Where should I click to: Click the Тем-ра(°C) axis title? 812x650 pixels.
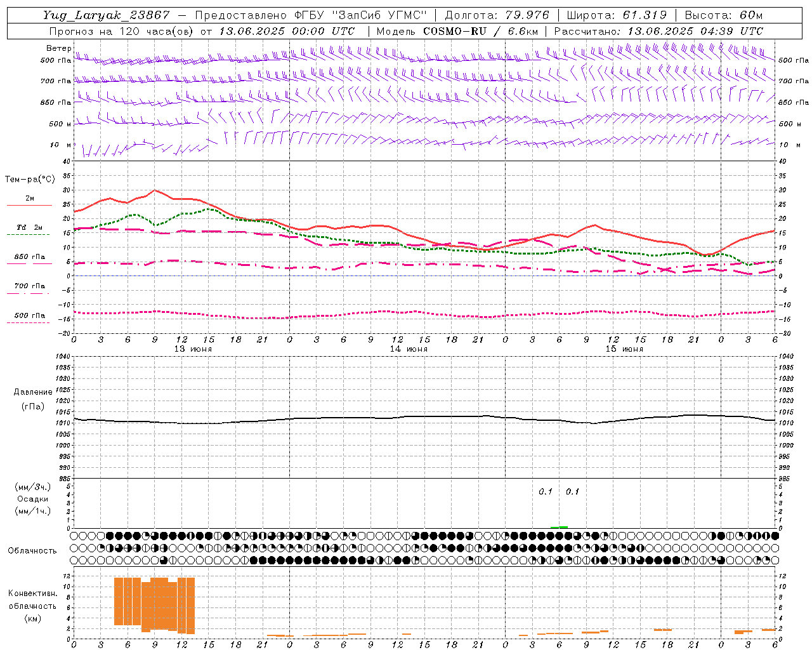pos(30,180)
